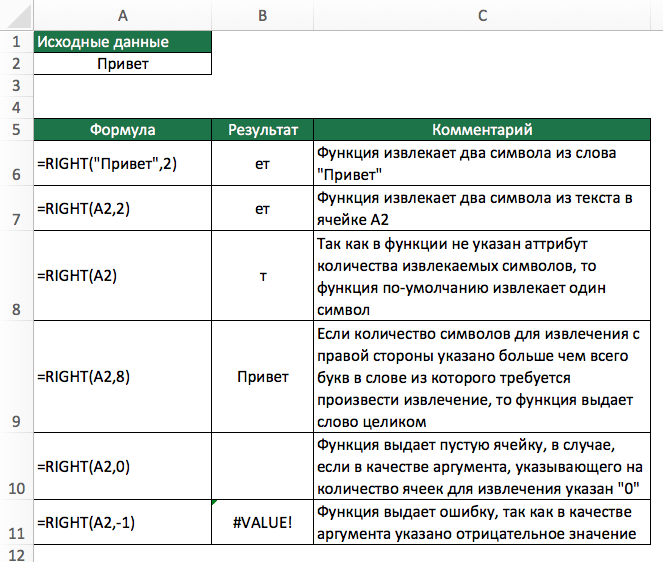Select the =RIGHT(A2,0) formula cell

pos(123,466)
